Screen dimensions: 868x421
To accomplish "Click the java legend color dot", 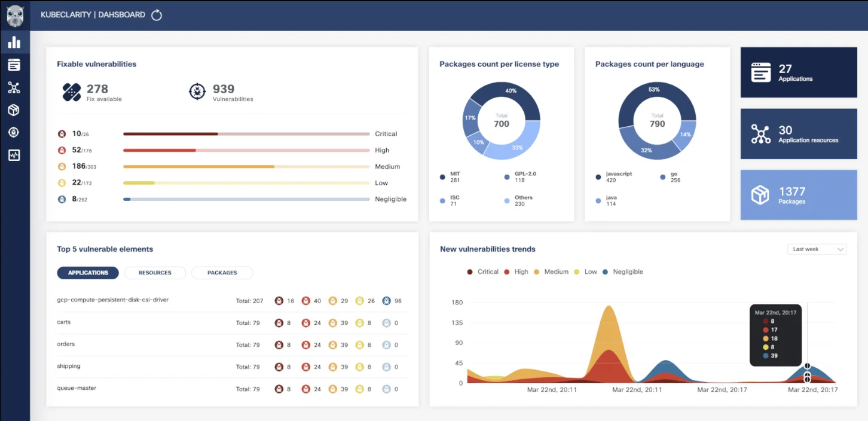I will (598, 201).
